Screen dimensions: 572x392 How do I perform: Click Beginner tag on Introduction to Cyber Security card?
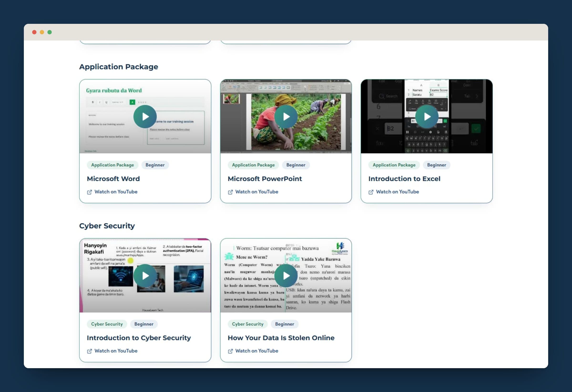144,324
